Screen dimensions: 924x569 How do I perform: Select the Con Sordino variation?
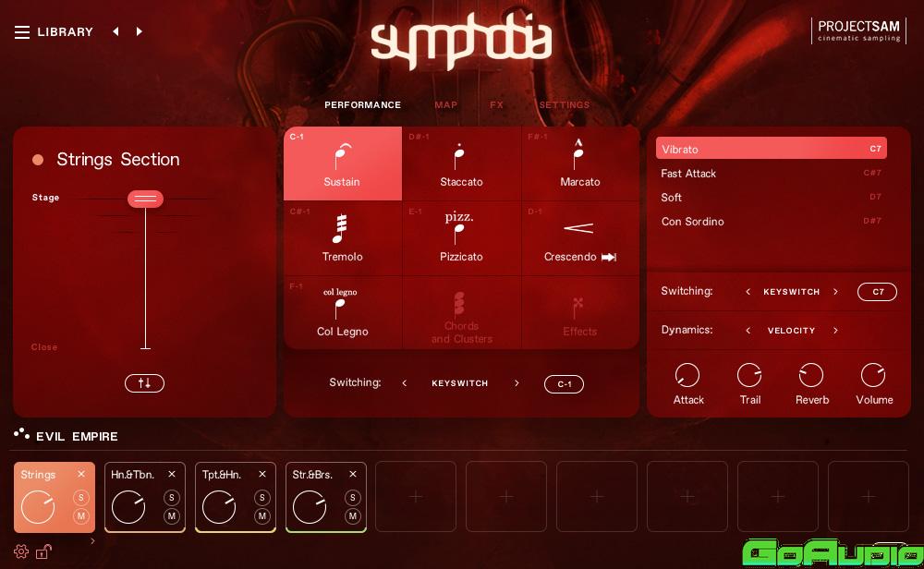coord(693,222)
